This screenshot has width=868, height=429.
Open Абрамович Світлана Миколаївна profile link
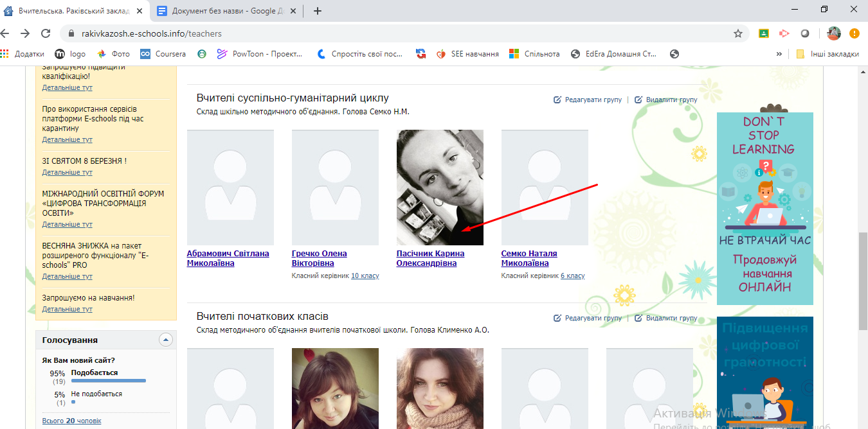point(228,258)
